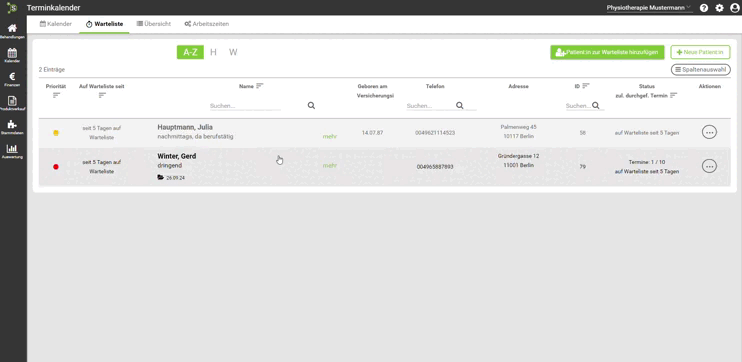This screenshot has width=742, height=362.
Task: Sort by Priorität column sort icon
Action: click(x=56, y=96)
